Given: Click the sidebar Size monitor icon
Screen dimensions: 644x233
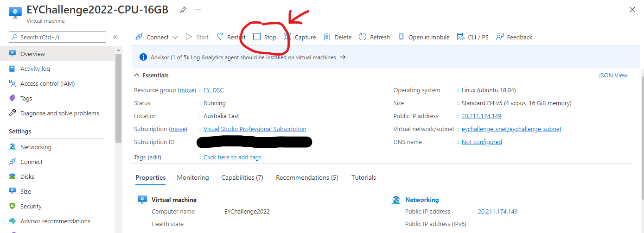Looking at the screenshot, I should coord(13,191).
